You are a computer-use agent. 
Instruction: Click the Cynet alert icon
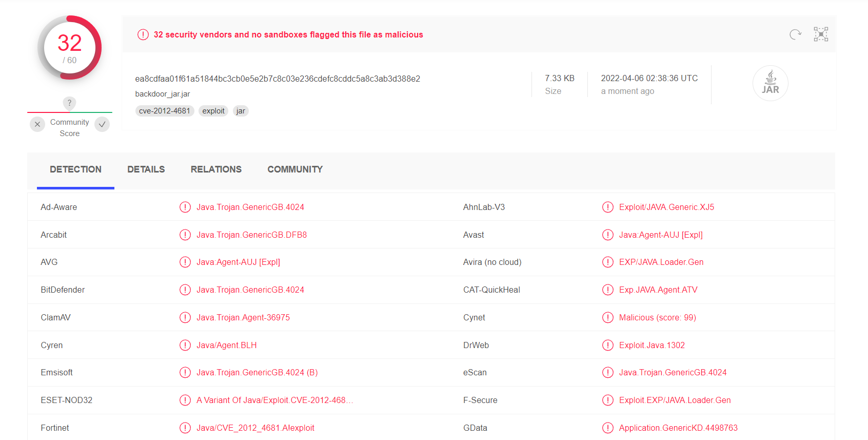(608, 317)
